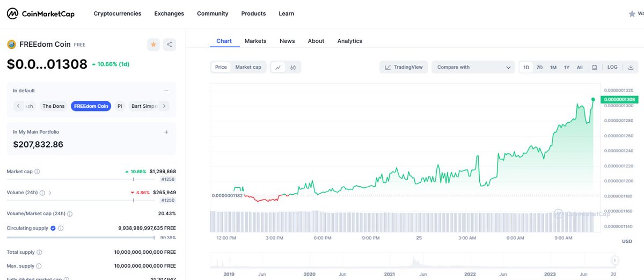Click Volume/Market cap info icon
The image size is (644, 280).
tap(70, 213)
